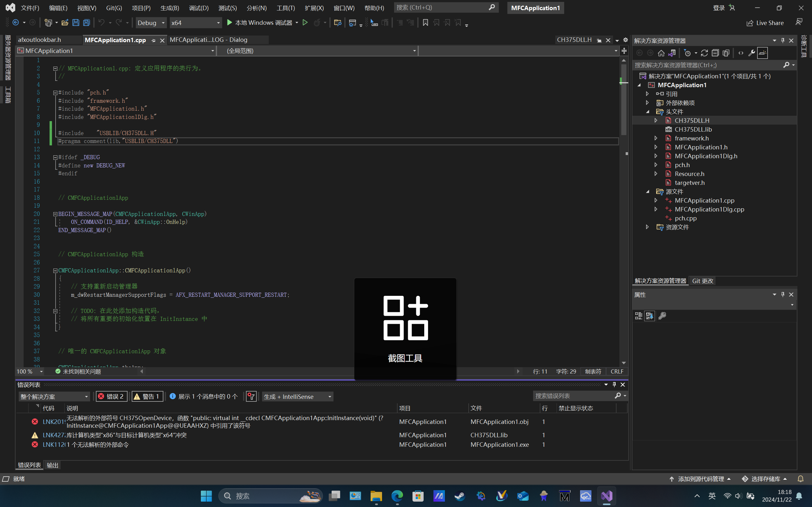812x507 pixels.
Task: Toggle the Warnings 1 filter button
Action: [147, 396]
